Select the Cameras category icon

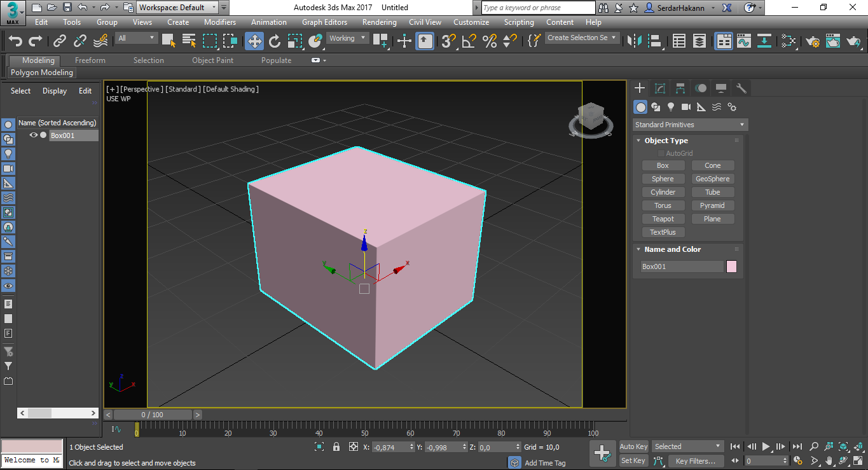[x=686, y=107]
